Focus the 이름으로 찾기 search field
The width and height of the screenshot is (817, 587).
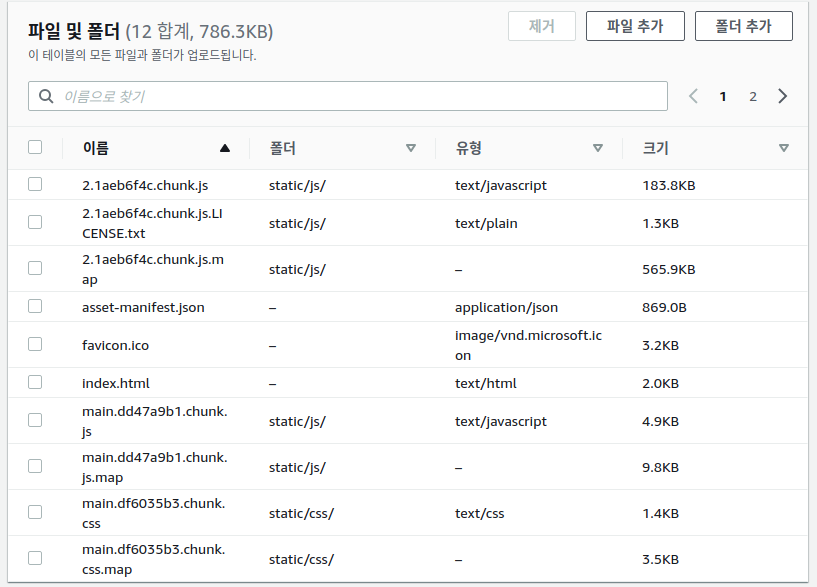pyautogui.click(x=348, y=96)
